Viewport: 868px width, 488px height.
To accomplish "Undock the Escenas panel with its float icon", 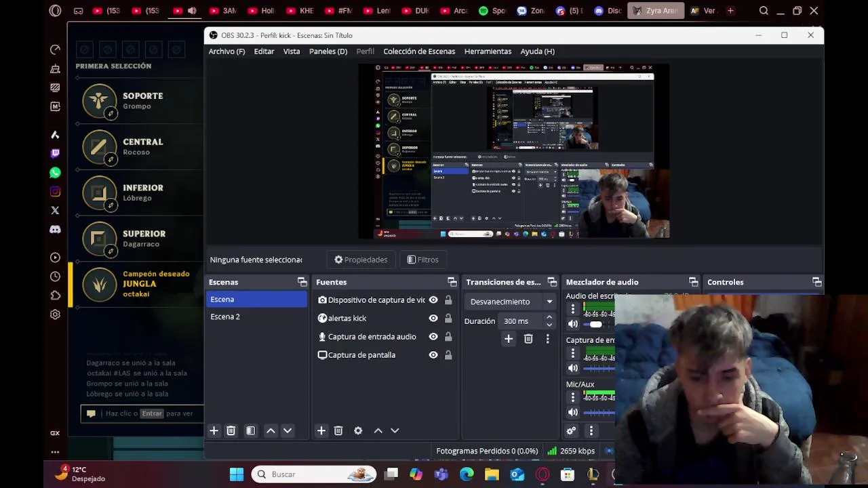I will [302, 282].
